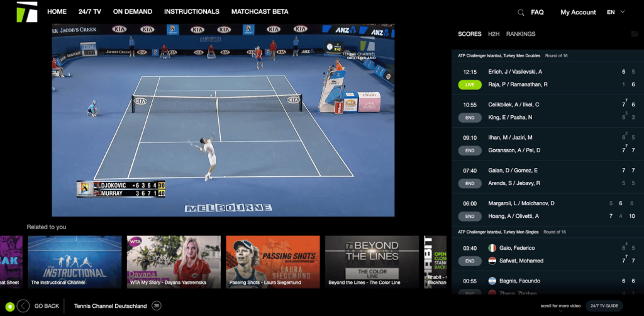
Task: Open the scores filter settings icon
Action: point(635,34)
